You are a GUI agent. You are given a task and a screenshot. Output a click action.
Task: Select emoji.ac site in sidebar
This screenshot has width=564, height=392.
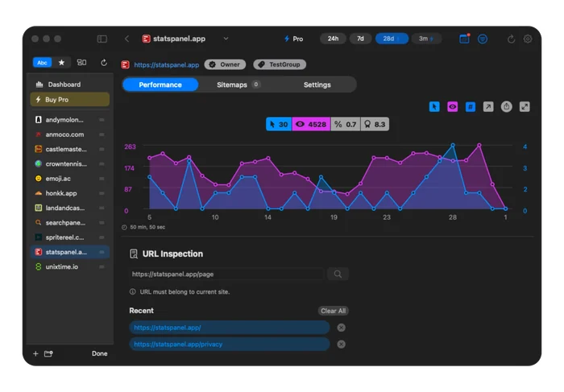pos(70,179)
